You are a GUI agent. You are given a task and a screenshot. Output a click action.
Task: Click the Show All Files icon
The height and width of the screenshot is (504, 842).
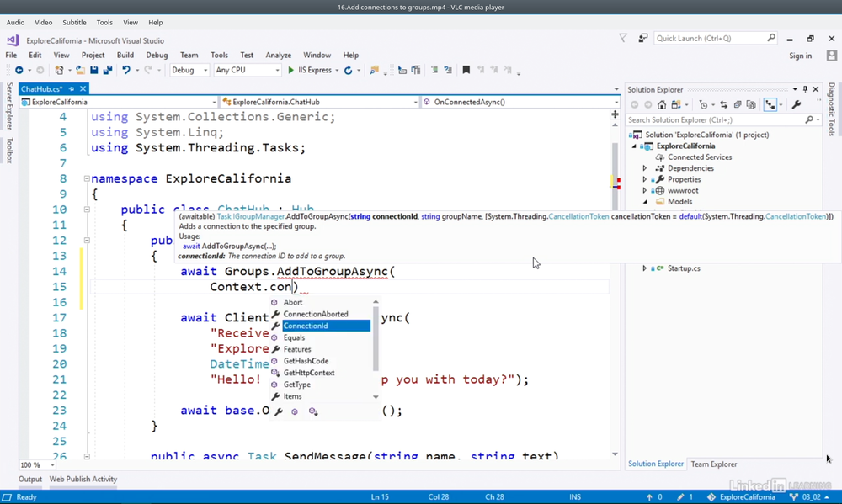pos(751,105)
